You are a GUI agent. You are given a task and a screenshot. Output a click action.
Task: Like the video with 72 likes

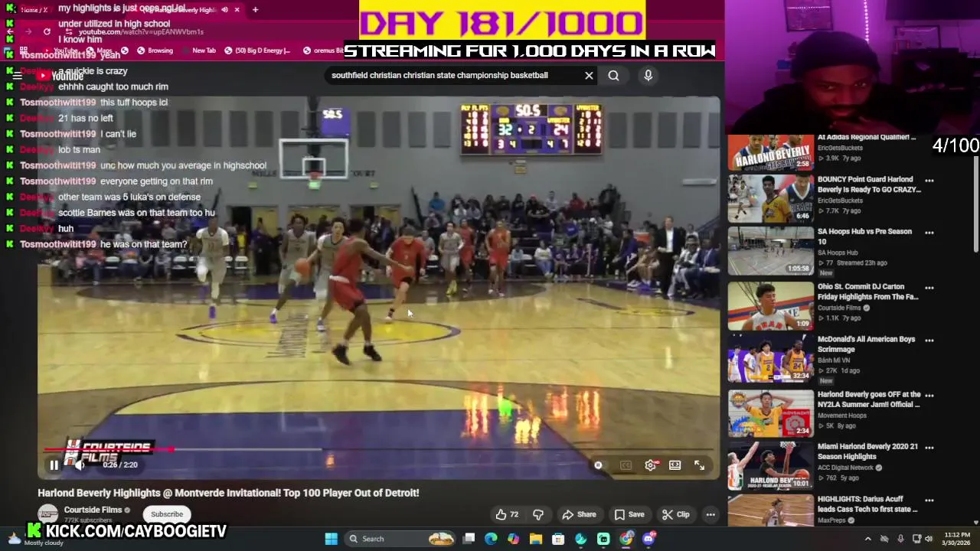click(507, 514)
